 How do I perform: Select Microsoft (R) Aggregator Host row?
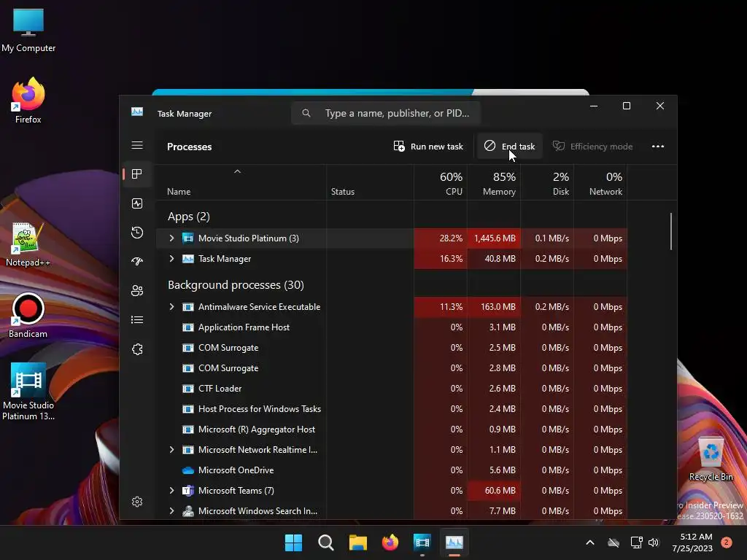pyautogui.click(x=391, y=429)
